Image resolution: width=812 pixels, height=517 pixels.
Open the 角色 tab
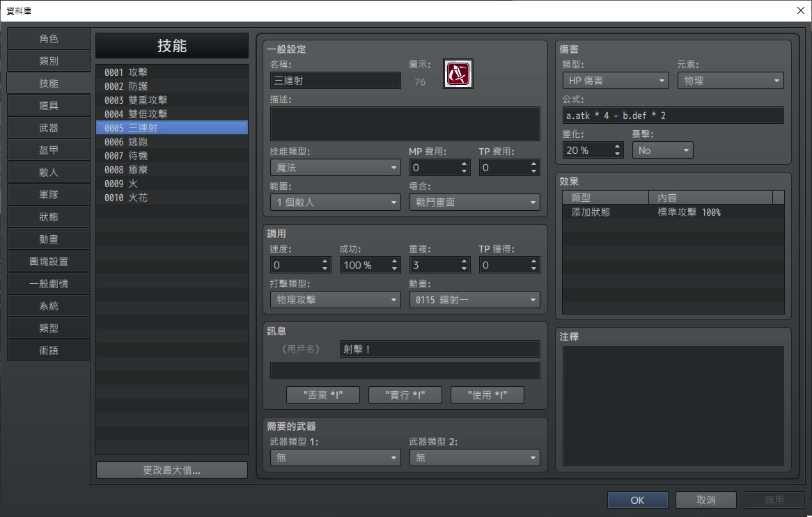(49, 39)
